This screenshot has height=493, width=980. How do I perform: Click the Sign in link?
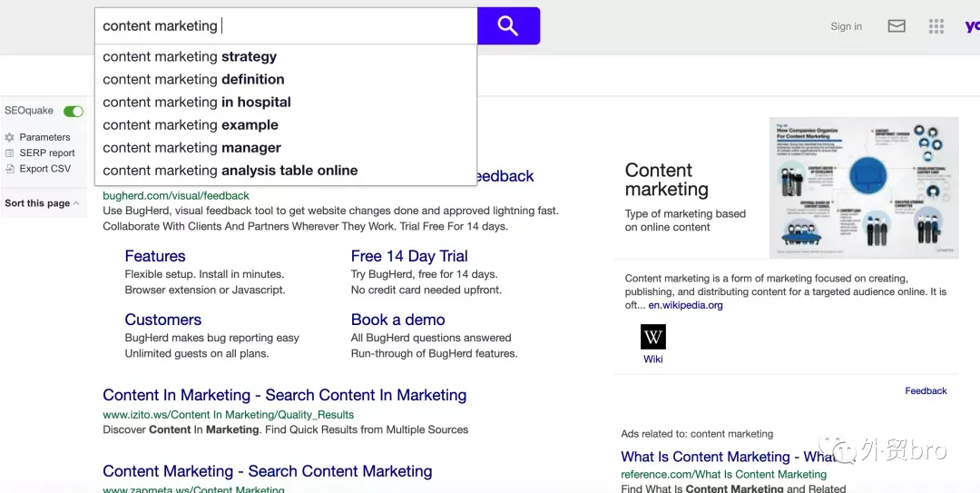click(846, 26)
